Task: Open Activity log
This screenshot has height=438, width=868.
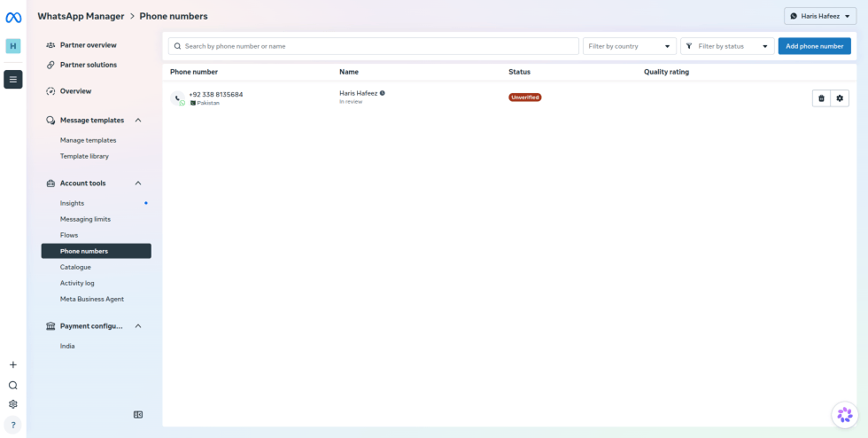Action: pyautogui.click(x=77, y=283)
